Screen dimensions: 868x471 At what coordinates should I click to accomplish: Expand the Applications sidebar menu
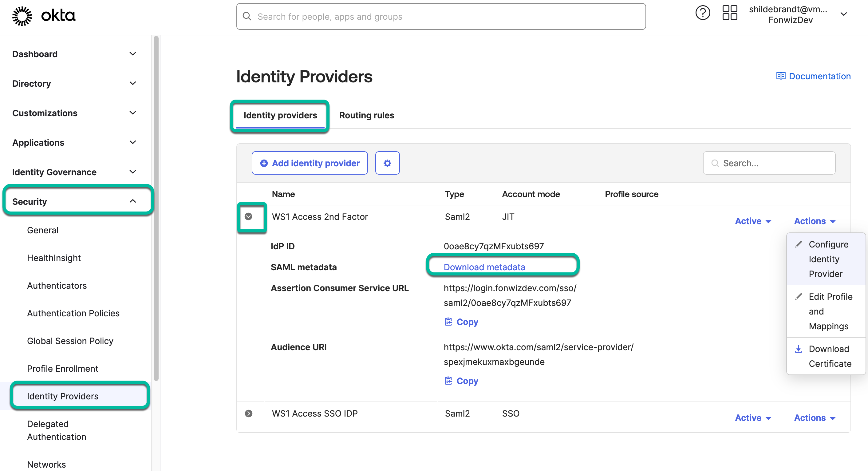point(133,142)
